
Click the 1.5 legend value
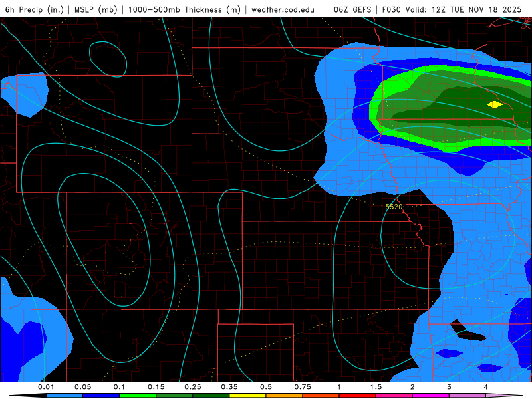pos(376,387)
